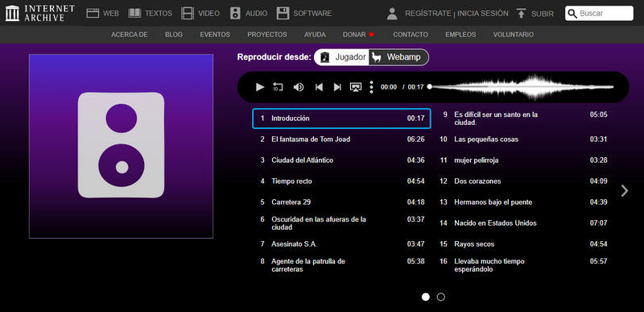The width and height of the screenshot is (644, 312).
Task: Click the Subir upload link text
Action: (542, 14)
